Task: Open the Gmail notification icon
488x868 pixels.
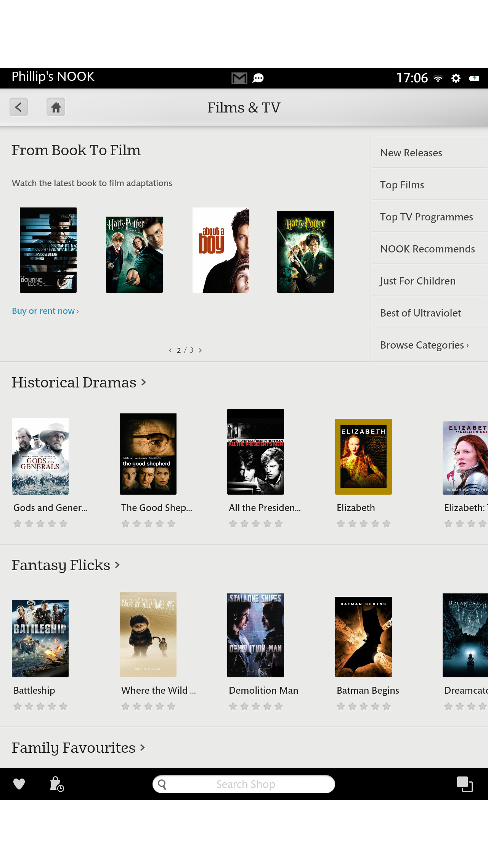Action: click(x=239, y=79)
